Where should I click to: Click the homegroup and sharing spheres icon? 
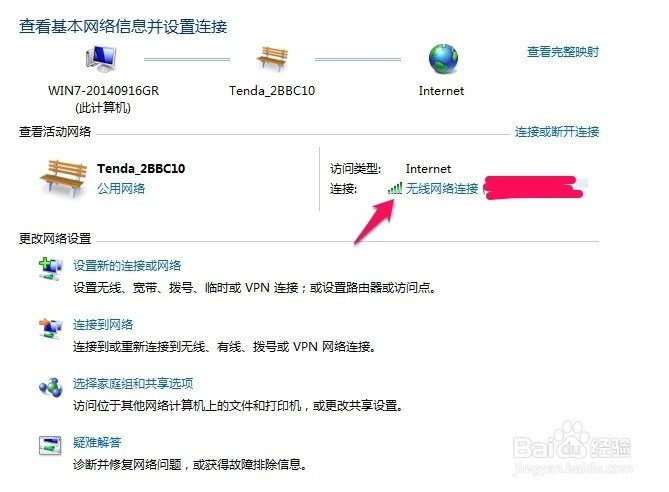point(50,387)
